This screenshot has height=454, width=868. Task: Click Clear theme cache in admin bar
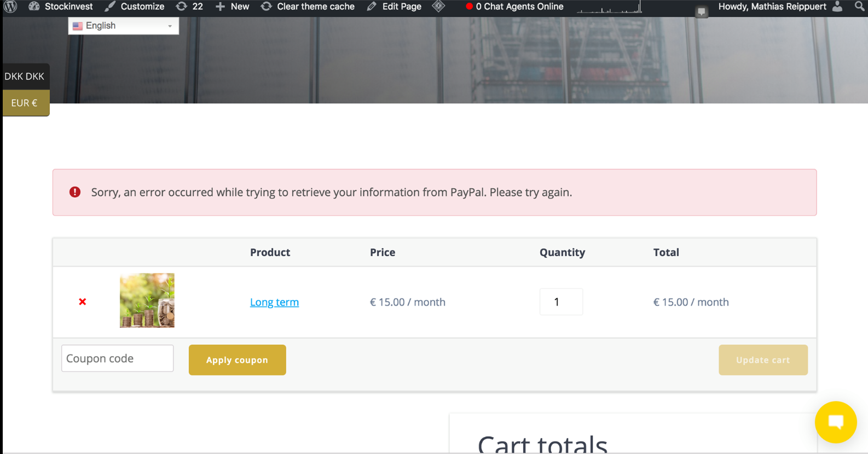[x=308, y=7]
